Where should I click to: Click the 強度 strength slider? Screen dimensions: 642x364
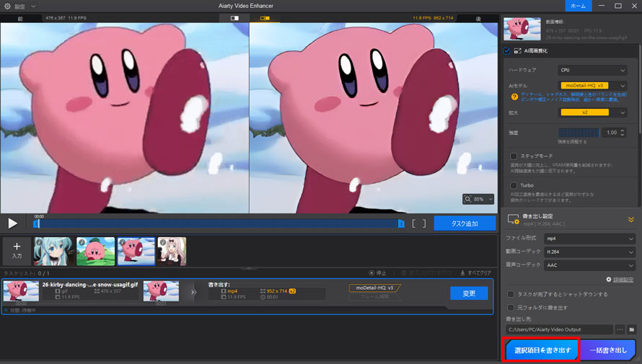click(x=579, y=133)
